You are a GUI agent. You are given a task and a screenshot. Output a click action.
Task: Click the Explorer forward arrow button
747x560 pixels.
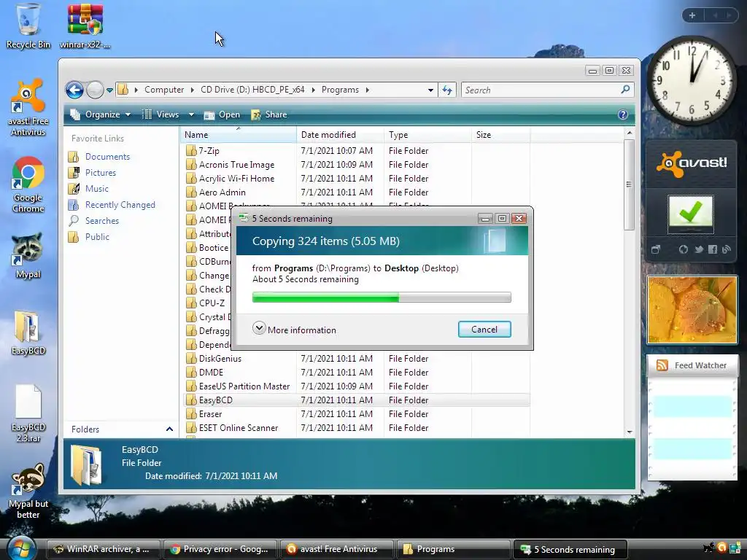(96, 90)
